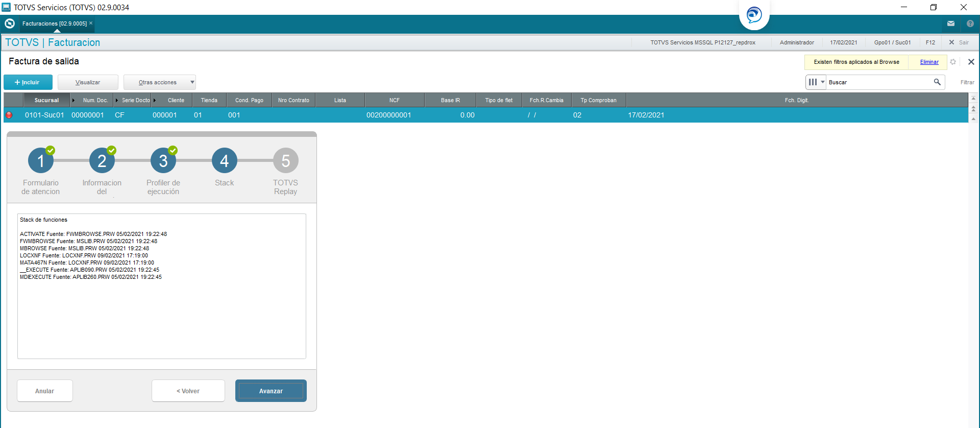Select the 0101-Suc01 cell in the row
This screenshot has height=428, width=980.
pyautogui.click(x=44, y=115)
